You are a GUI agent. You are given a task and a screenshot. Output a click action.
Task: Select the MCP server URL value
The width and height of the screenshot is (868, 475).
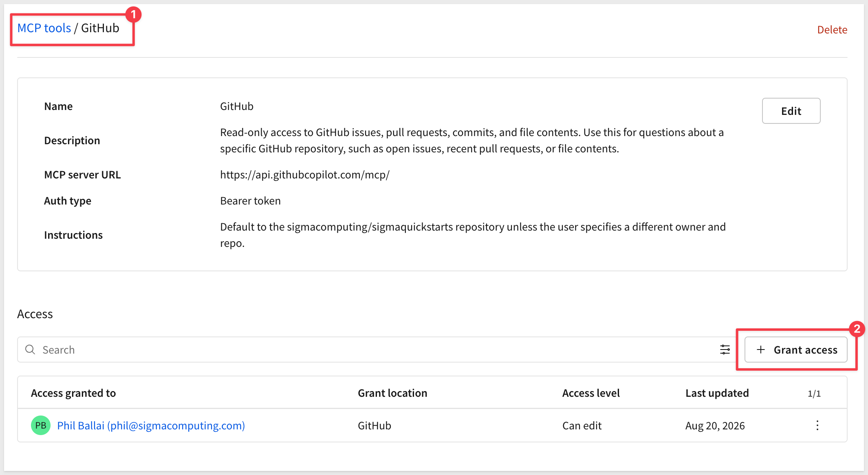305,175
